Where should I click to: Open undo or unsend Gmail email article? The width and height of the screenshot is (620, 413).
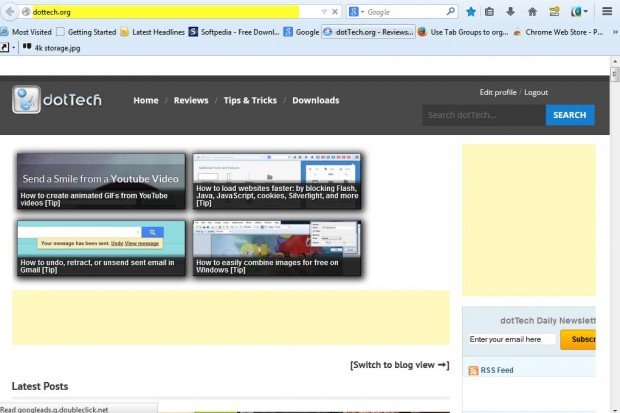pos(101,248)
